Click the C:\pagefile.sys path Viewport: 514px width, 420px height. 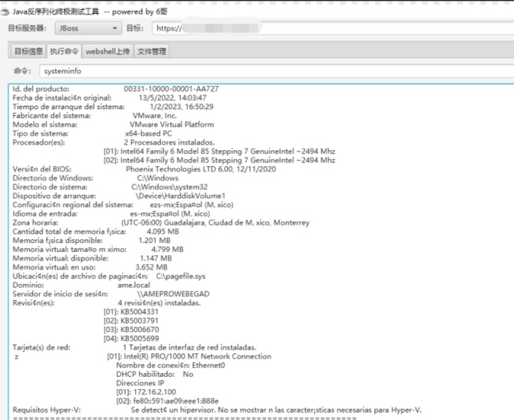tap(181, 276)
